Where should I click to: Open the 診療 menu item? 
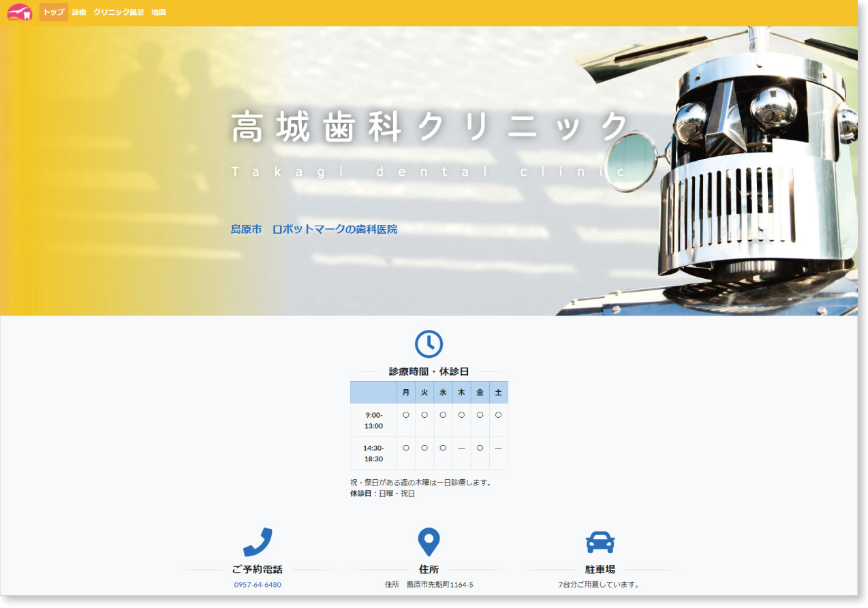[x=79, y=12]
